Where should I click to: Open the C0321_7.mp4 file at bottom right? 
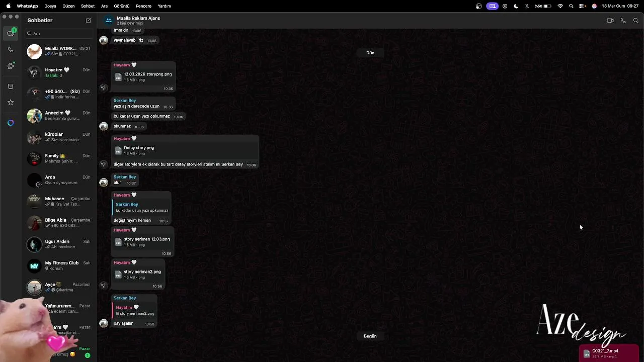click(x=609, y=353)
